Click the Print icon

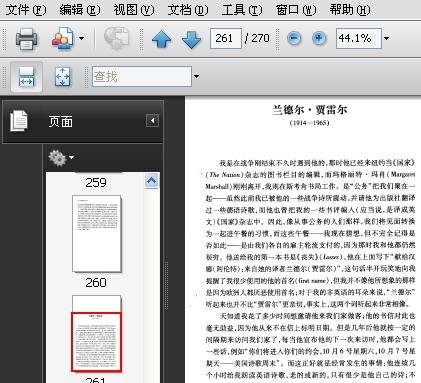pyautogui.click(x=27, y=39)
